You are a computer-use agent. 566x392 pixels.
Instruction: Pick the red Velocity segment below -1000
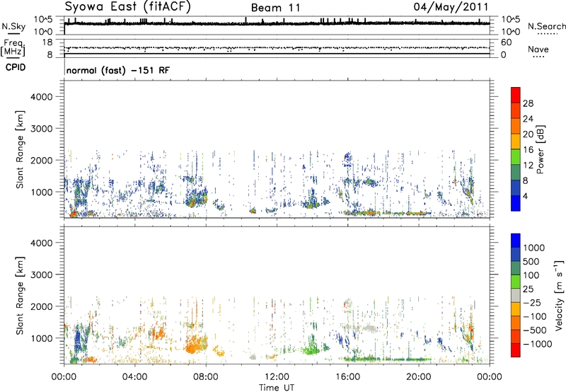516,350
